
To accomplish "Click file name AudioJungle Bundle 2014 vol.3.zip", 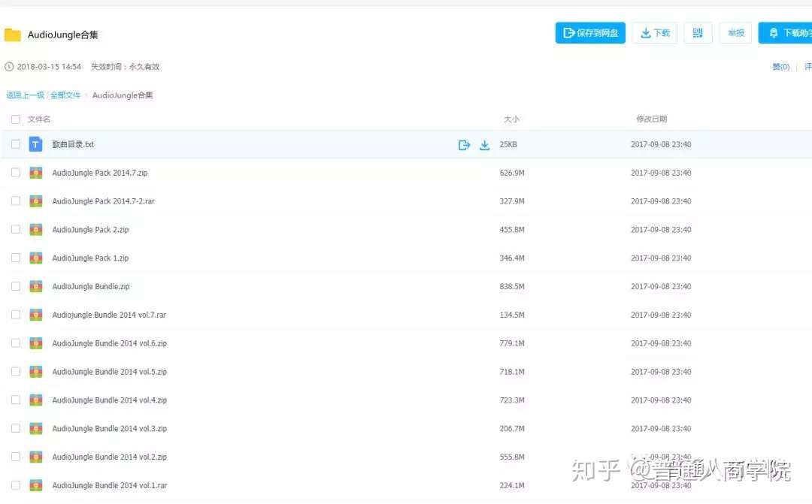I will (x=109, y=429).
